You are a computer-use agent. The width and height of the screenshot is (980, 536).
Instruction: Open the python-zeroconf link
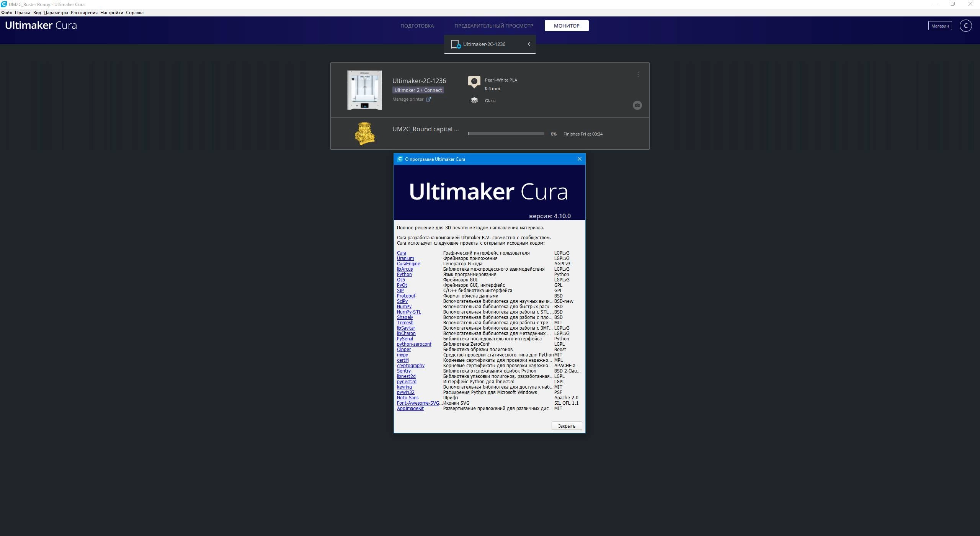coord(414,344)
